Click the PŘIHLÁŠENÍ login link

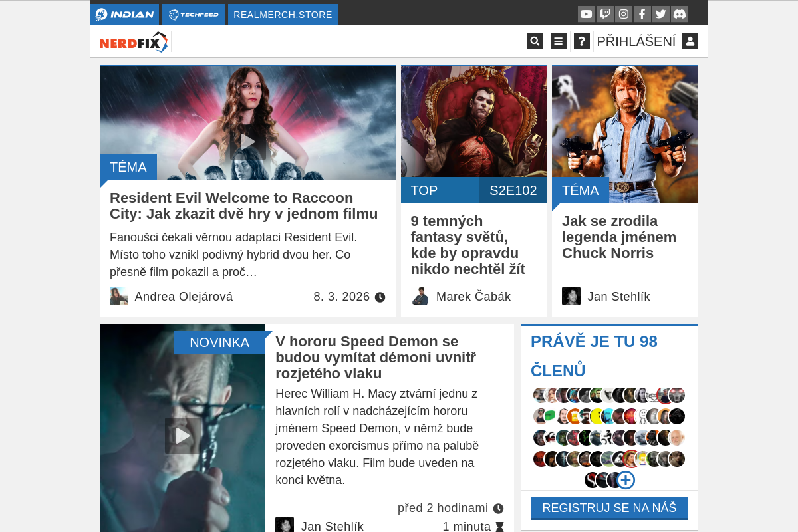coord(636,41)
